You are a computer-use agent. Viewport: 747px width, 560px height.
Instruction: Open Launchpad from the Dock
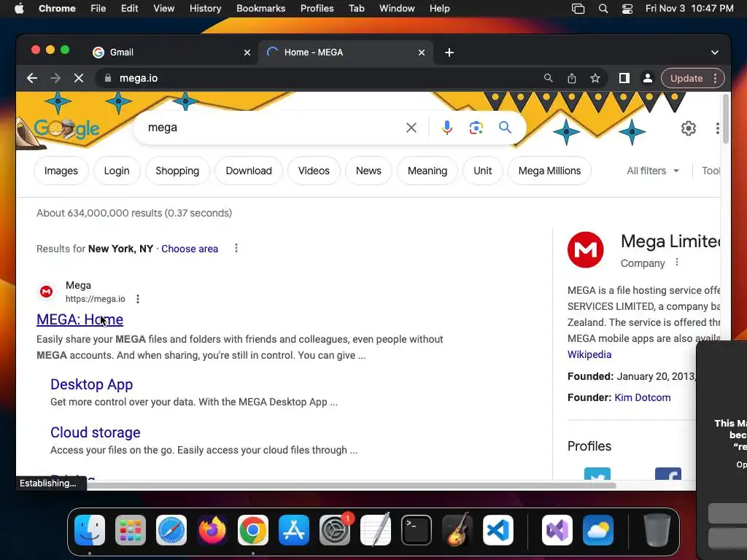point(131,530)
